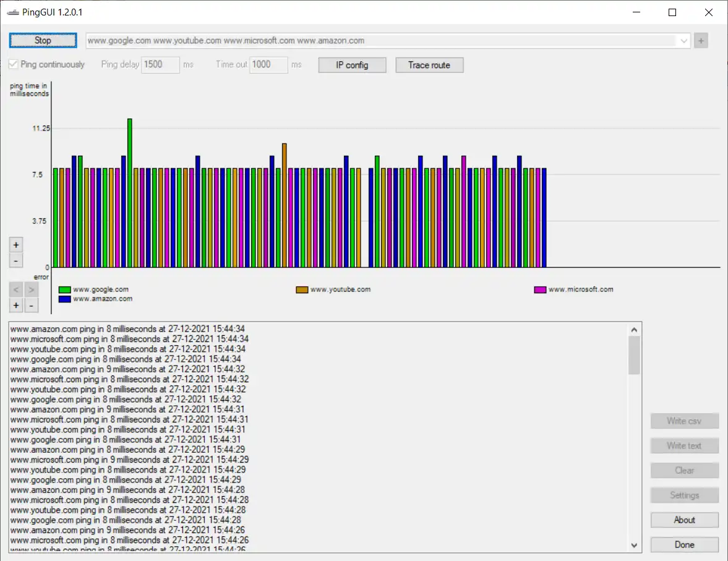Click the Done button
Viewport: 728px width, 561px height.
tap(684, 544)
